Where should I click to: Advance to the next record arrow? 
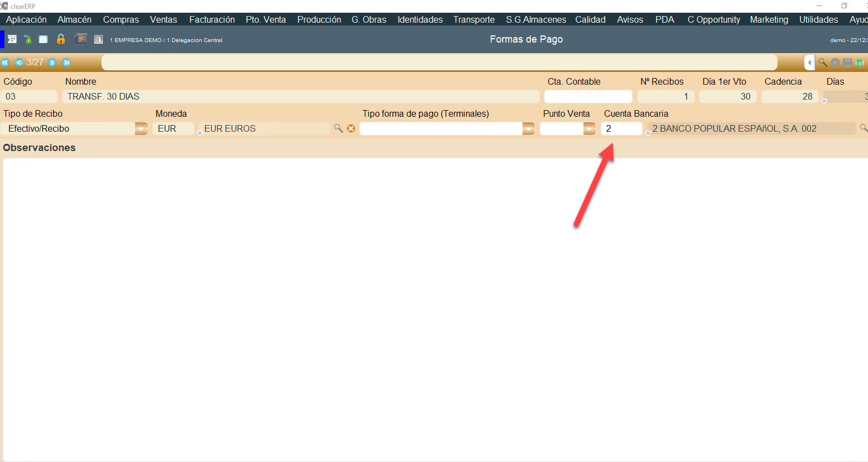(52, 63)
